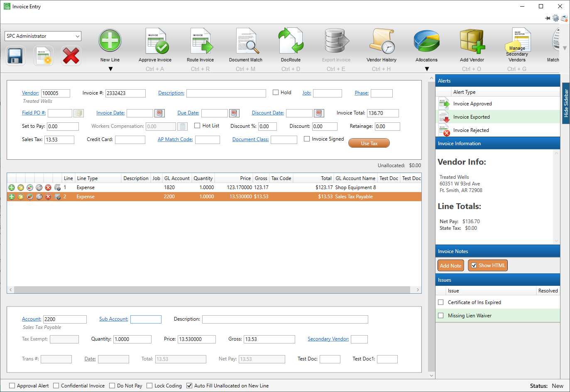
Task: Click the Add Note button
Action: click(450, 265)
